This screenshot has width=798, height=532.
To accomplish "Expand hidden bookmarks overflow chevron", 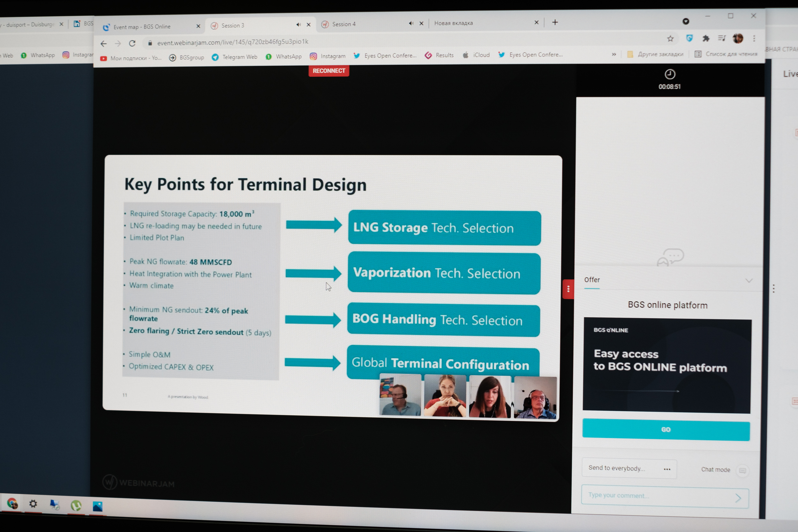I will pyautogui.click(x=614, y=55).
